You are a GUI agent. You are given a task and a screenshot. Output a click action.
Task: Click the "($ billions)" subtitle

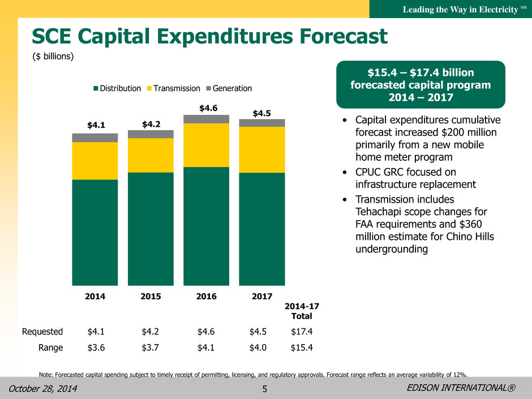click(x=53, y=57)
